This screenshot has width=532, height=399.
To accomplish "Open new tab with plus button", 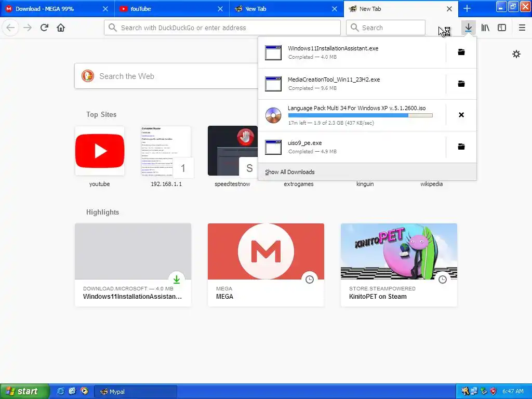I will click(x=467, y=8).
